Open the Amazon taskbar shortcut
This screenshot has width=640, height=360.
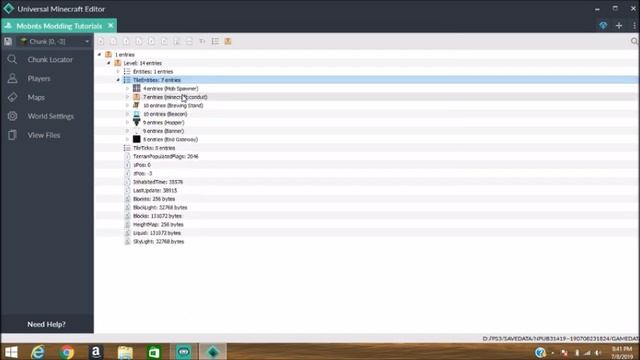[96, 352]
